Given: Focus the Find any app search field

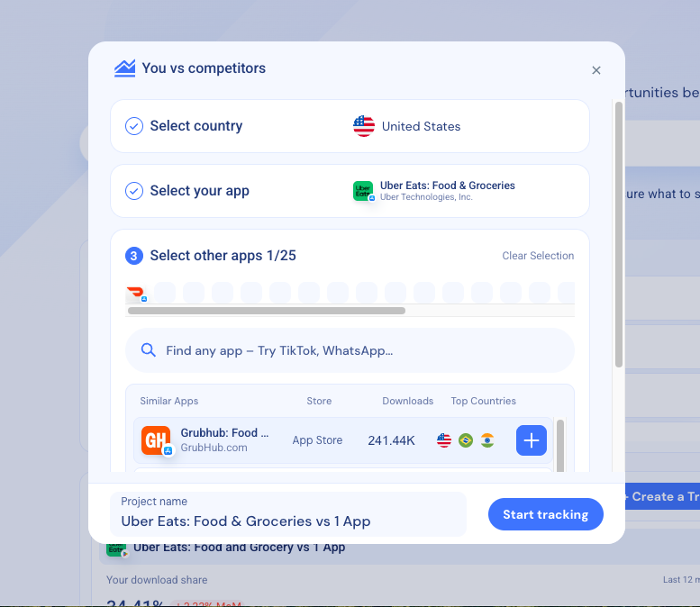Looking at the screenshot, I should coord(350,350).
